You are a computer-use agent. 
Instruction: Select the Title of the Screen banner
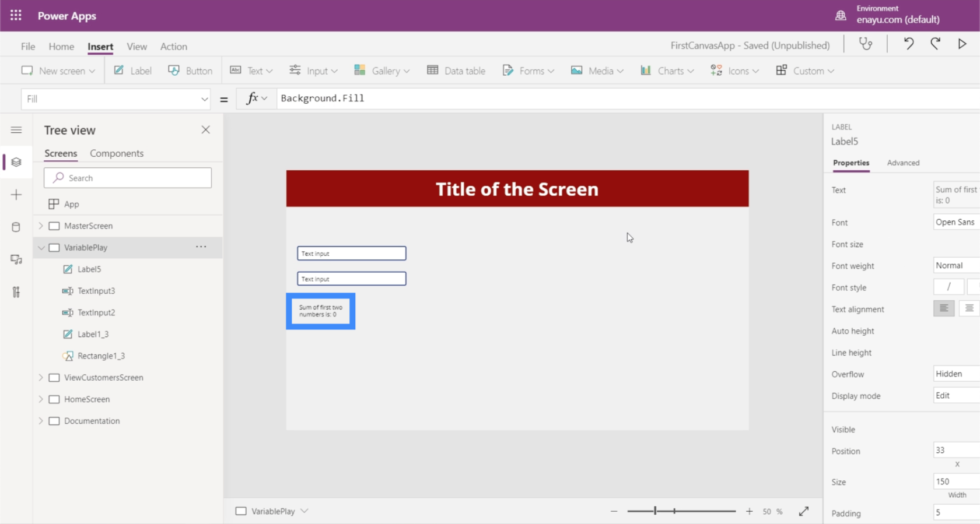517,188
